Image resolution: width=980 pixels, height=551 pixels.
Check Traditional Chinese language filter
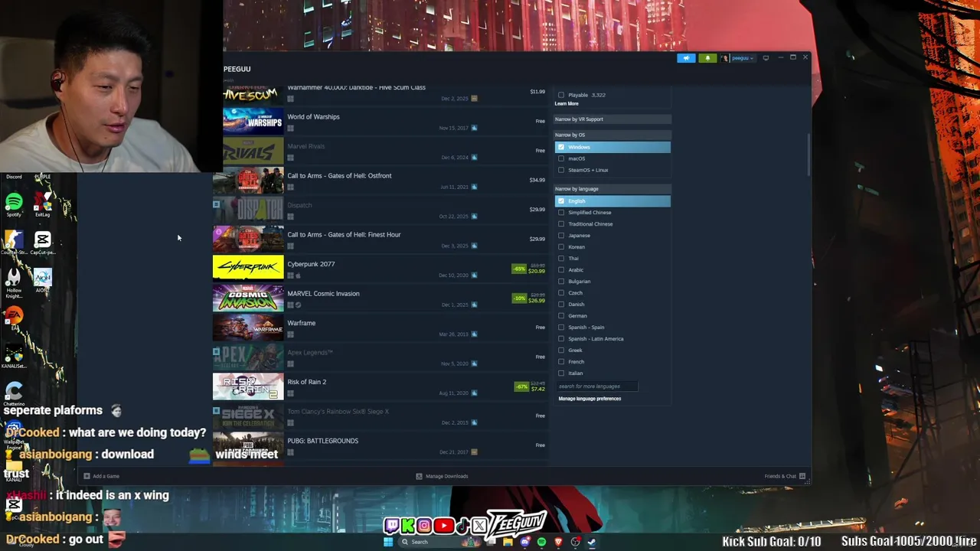click(x=561, y=224)
